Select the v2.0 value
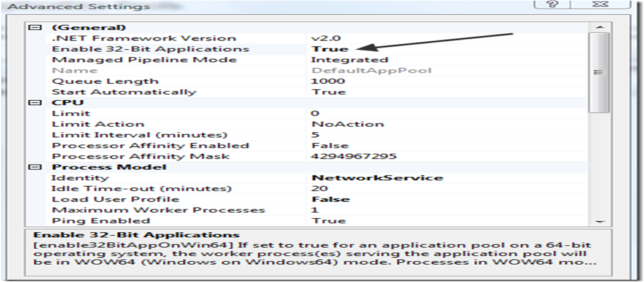The width and height of the screenshot is (644, 282). coord(326,38)
